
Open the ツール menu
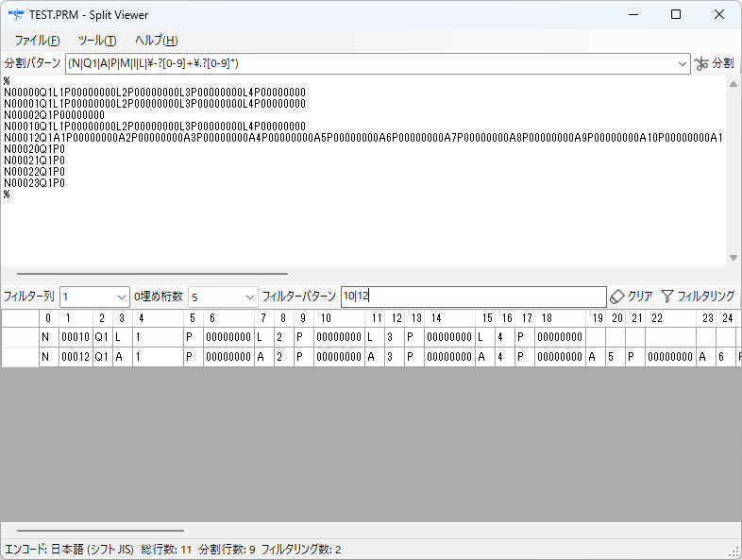(97, 40)
